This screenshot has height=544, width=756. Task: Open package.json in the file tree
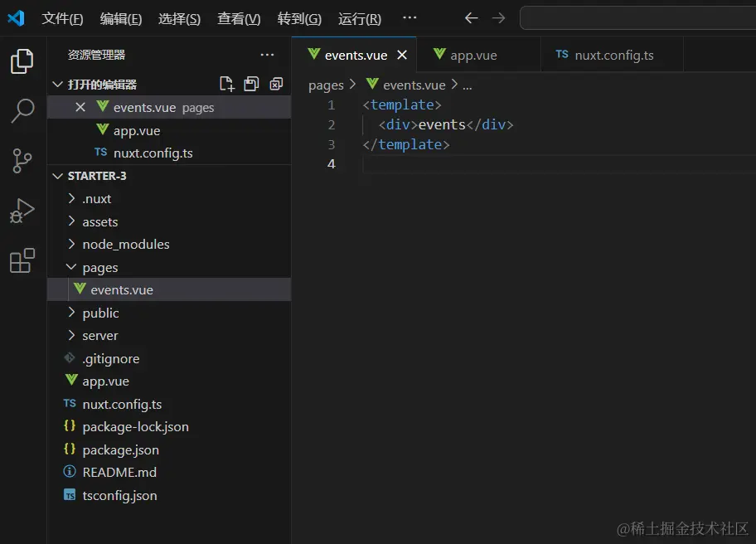point(169,449)
